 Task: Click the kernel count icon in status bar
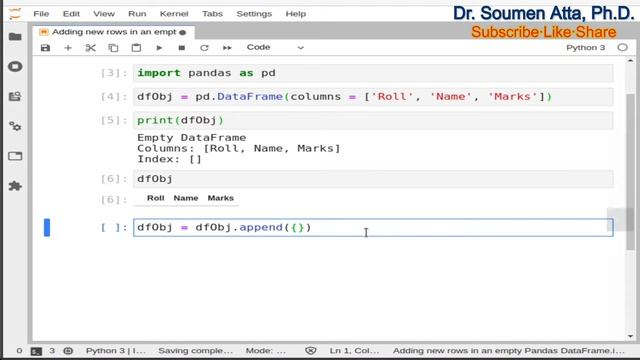[68, 351]
